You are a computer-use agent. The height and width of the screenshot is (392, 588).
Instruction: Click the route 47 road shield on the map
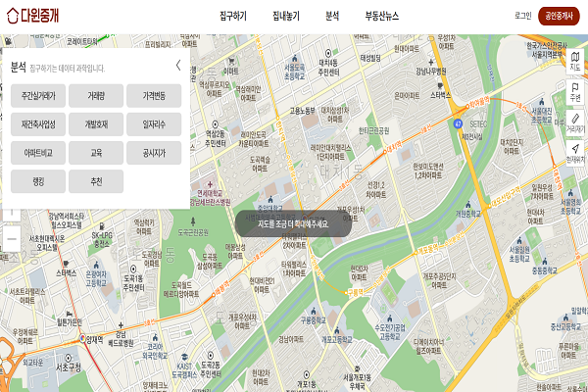coord(458,123)
